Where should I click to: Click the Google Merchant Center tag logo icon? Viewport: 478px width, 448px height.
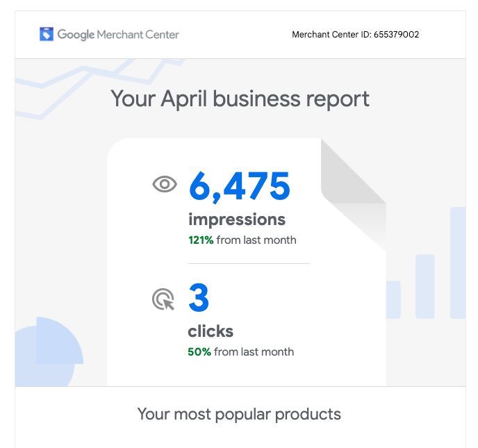(x=47, y=34)
